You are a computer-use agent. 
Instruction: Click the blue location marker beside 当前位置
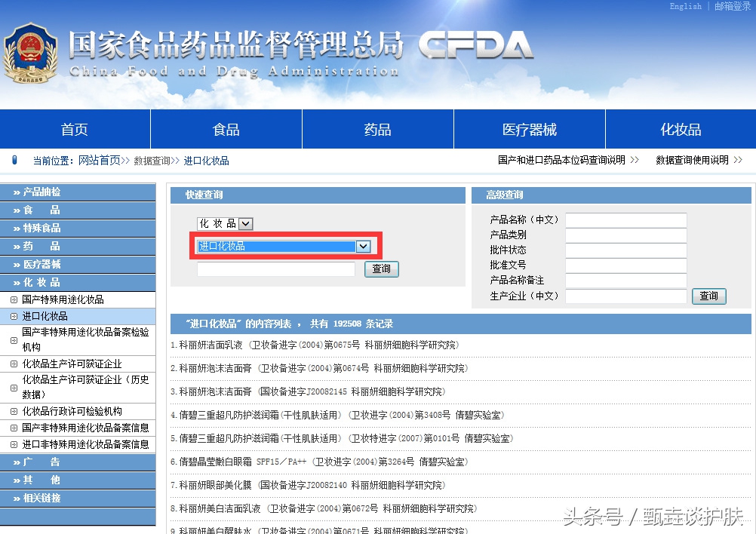click(x=14, y=160)
